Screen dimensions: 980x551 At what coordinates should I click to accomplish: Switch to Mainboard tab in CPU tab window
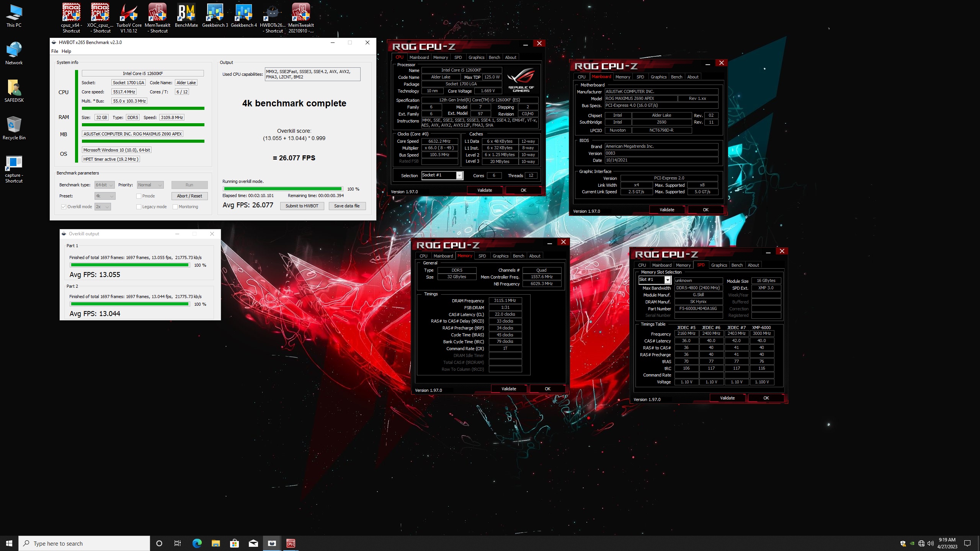(419, 57)
